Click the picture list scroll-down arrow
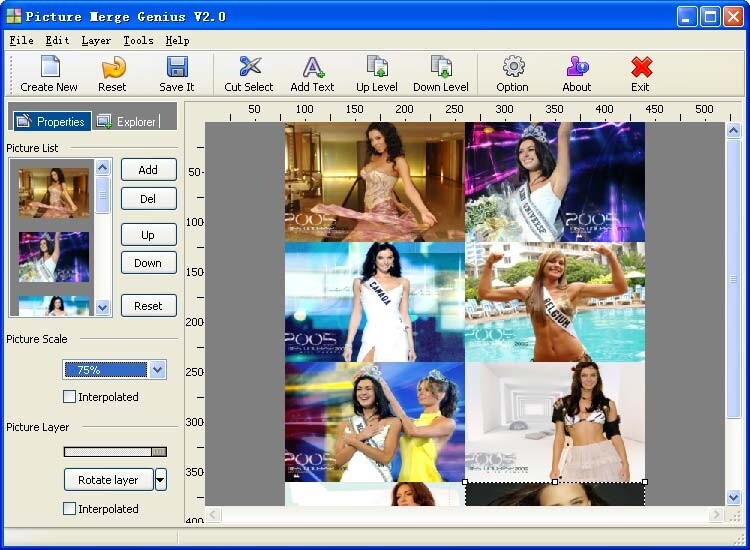Screen dimensions: 750x550 click(103, 307)
